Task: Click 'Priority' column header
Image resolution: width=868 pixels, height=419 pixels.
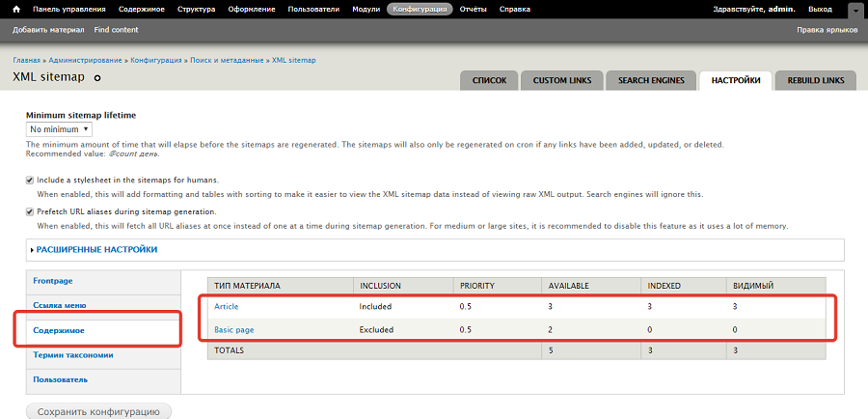Action: tap(477, 286)
